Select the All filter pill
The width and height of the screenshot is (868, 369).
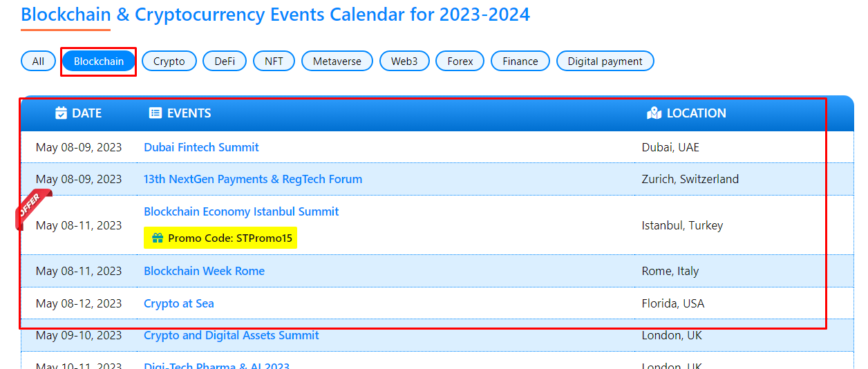(38, 61)
